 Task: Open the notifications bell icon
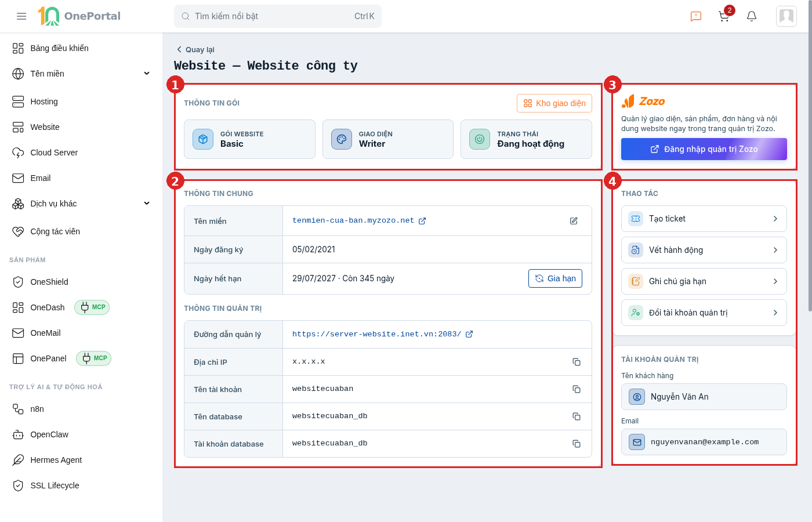(752, 16)
